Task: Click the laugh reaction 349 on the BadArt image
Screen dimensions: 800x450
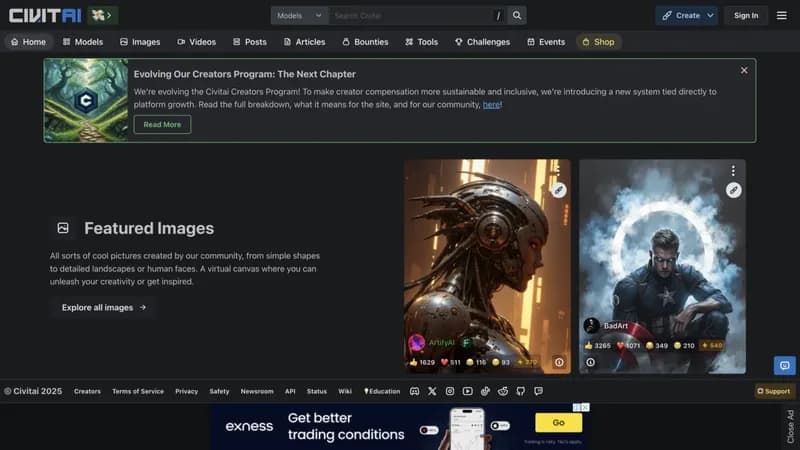Action: click(x=657, y=345)
